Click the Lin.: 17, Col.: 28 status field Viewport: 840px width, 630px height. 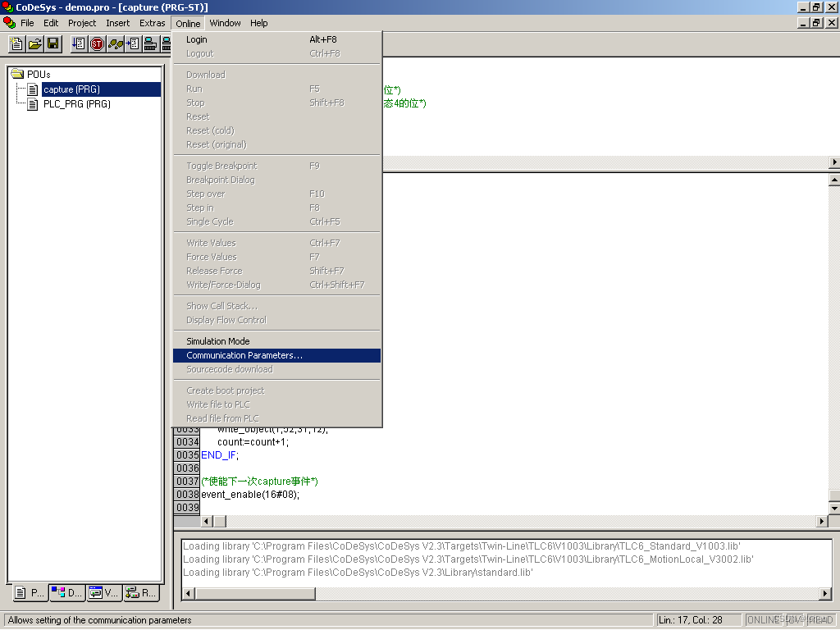(698, 620)
